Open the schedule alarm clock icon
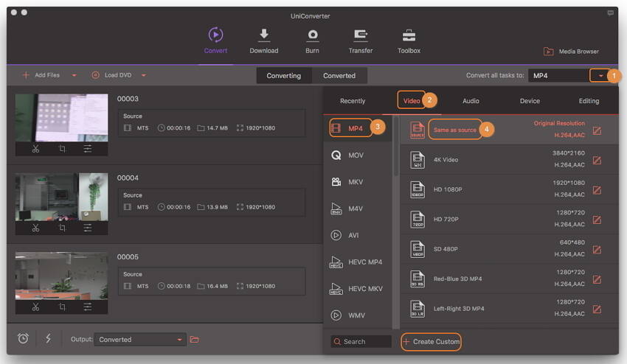The width and height of the screenshot is (627, 364). pyautogui.click(x=23, y=338)
